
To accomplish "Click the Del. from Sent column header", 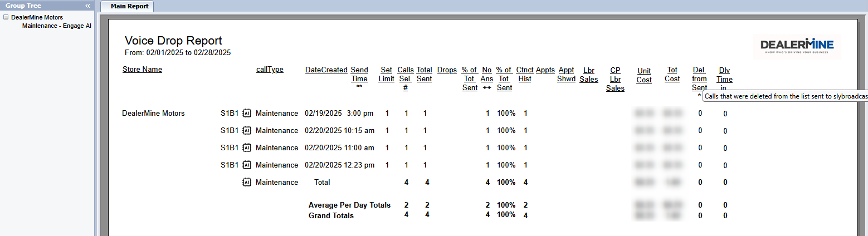I will click(700, 78).
